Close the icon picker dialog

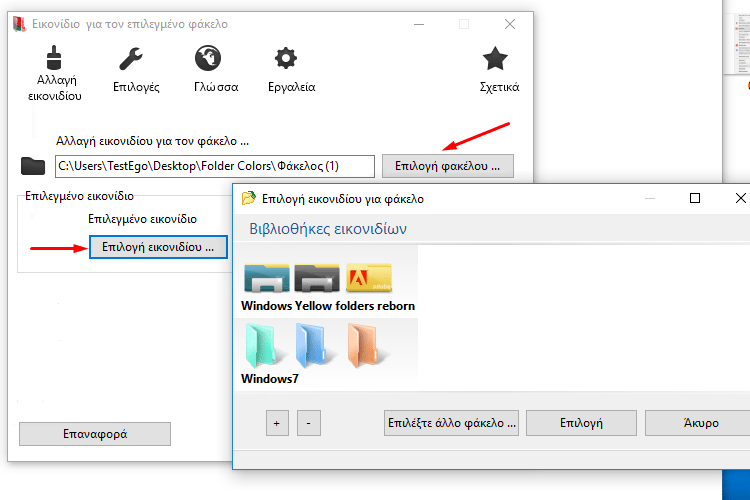pos(740,198)
